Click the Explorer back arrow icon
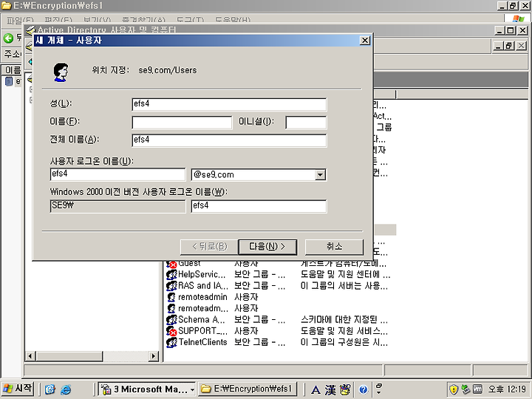The width and height of the screenshot is (532, 399). tap(8, 38)
